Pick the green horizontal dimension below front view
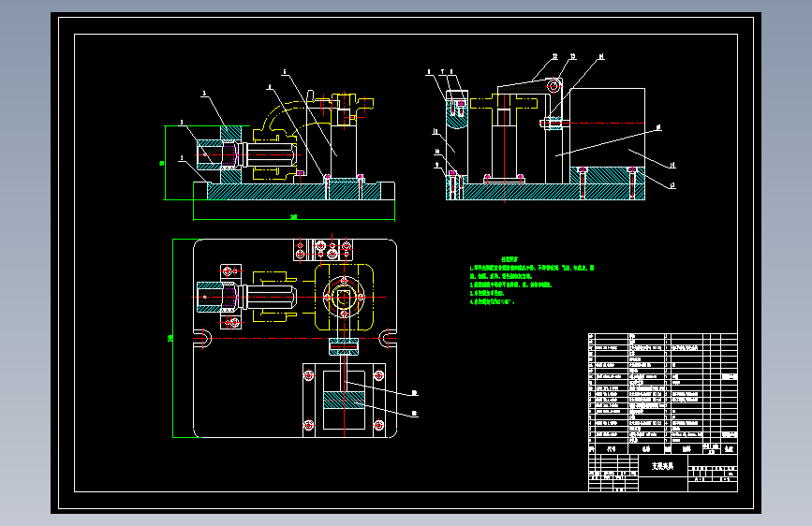 [294, 218]
